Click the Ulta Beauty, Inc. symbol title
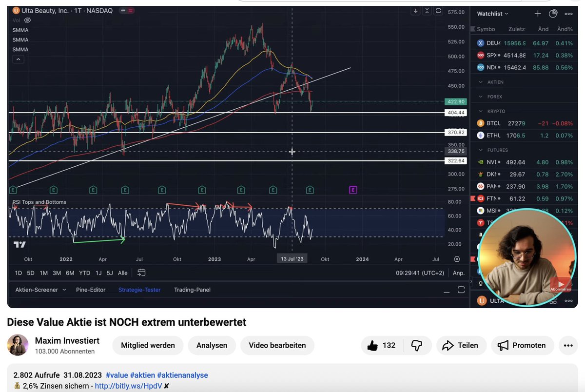 click(45, 10)
